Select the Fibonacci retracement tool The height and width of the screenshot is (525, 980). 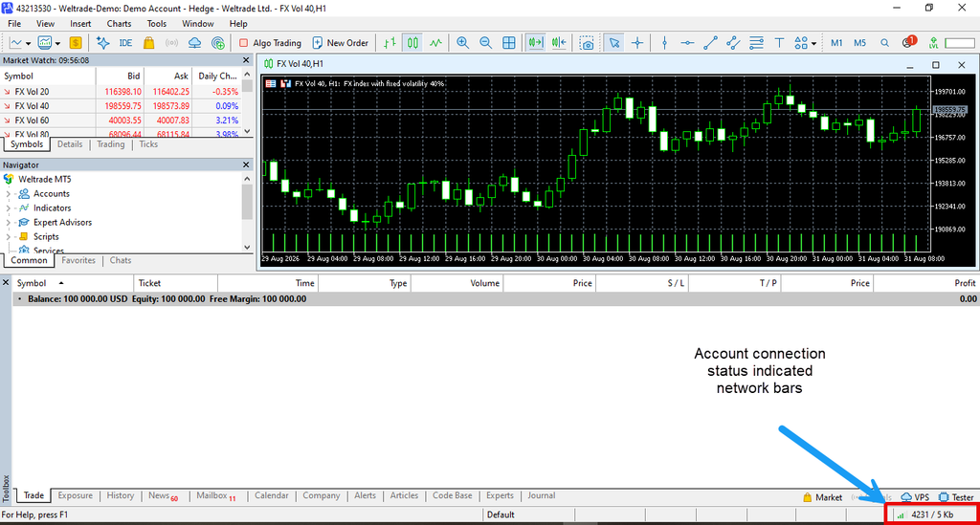pyautogui.click(x=756, y=43)
